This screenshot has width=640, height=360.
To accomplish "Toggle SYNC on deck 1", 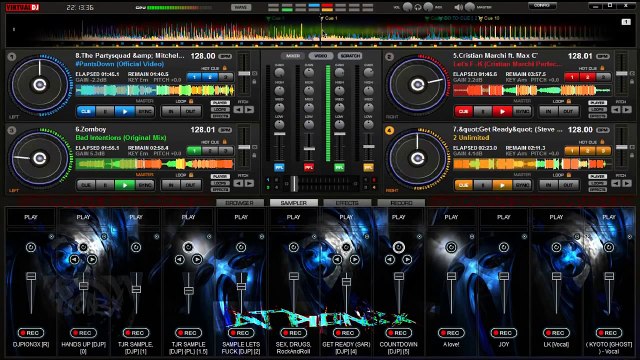I will click(x=144, y=111).
